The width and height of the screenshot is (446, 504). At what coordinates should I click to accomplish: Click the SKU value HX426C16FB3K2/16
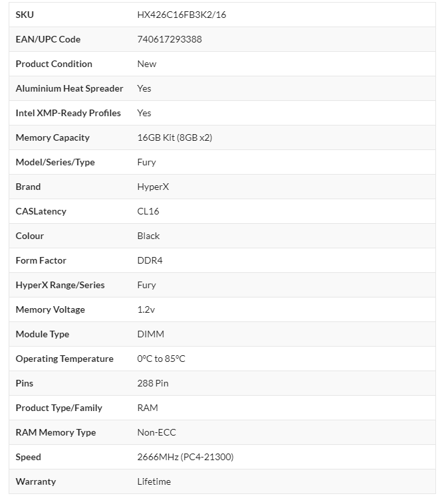tap(181, 15)
